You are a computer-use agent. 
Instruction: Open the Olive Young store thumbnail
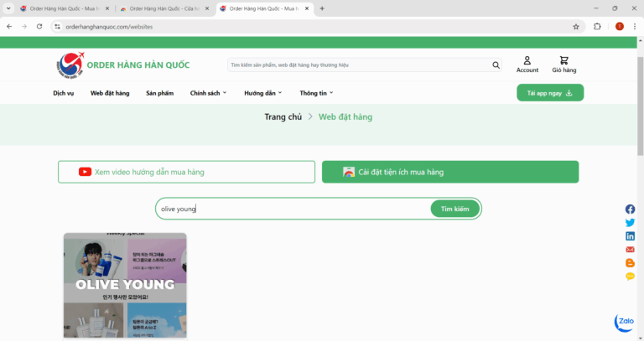click(125, 285)
